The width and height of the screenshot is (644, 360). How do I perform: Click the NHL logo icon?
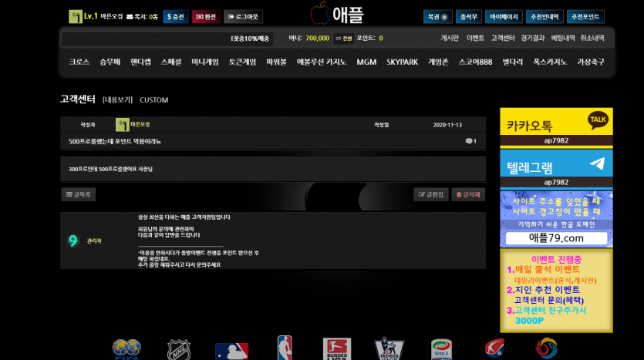pyautogui.click(x=179, y=350)
